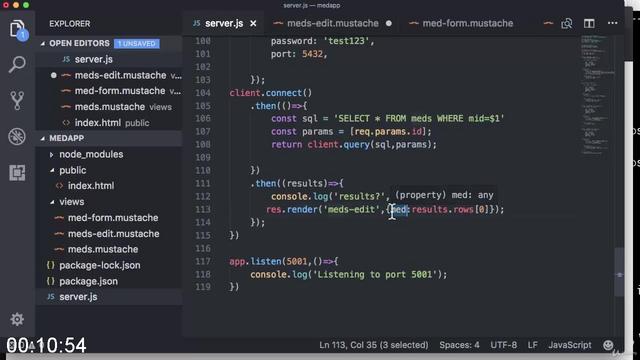The height and width of the screenshot is (360, 640).
Task: Click the feedback smiley in status bar
Action: click(608, 345)
